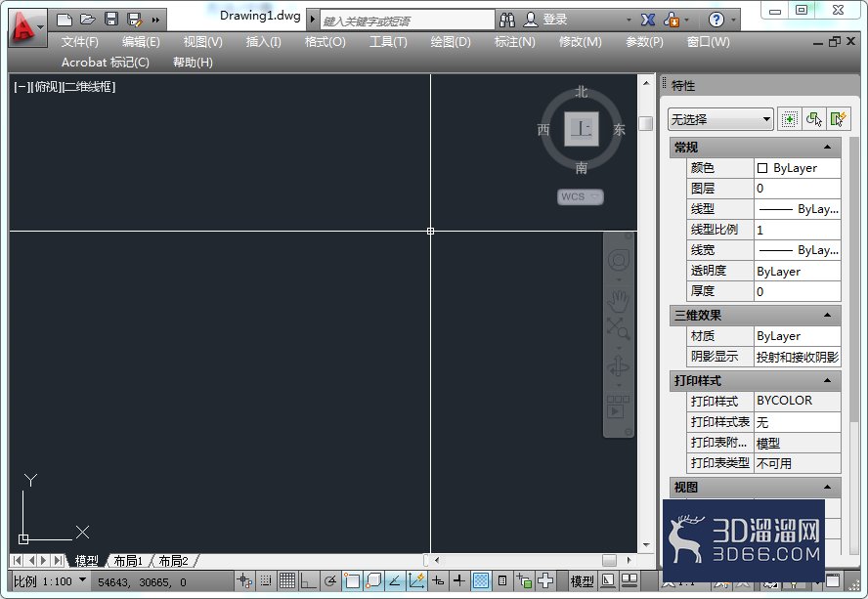
Task: Click the 颜色 ByLayer color value
Action: 798,168
